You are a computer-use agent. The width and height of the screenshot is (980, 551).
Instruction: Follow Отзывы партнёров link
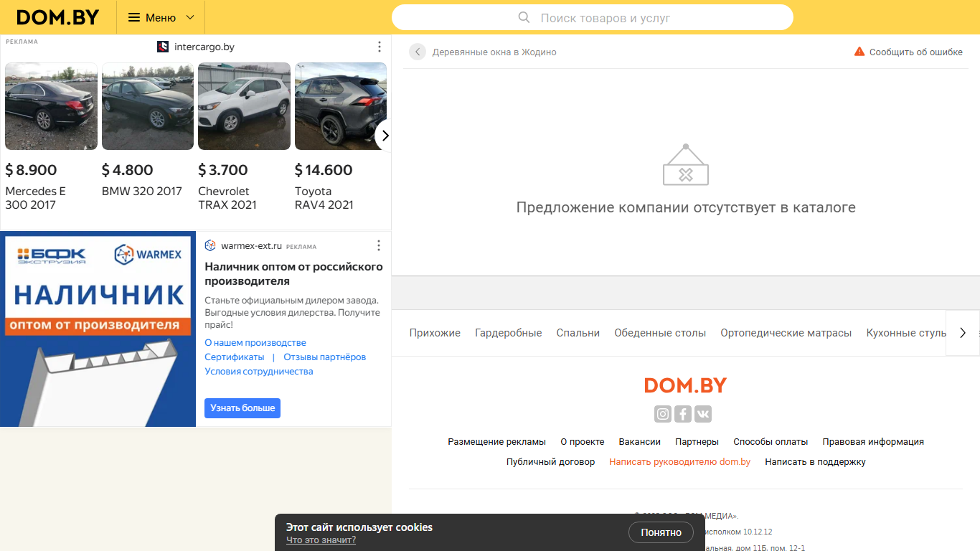pyautogui.click(x=325, y=357)
